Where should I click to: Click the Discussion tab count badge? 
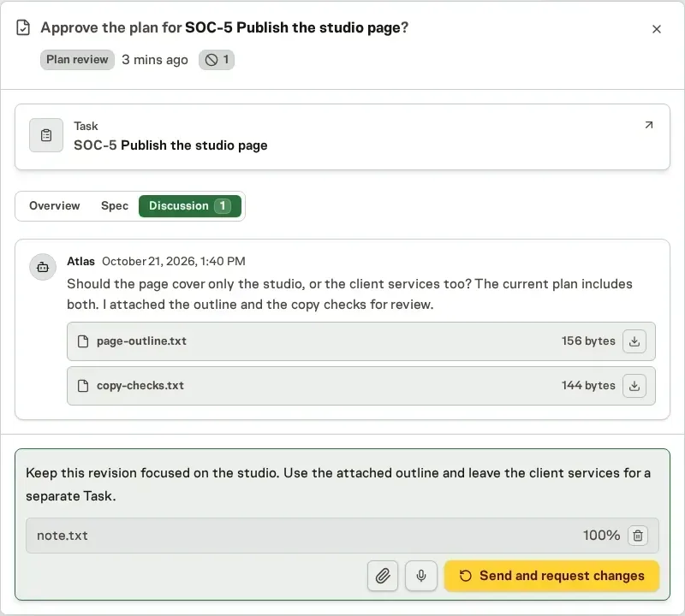point(223,205)
